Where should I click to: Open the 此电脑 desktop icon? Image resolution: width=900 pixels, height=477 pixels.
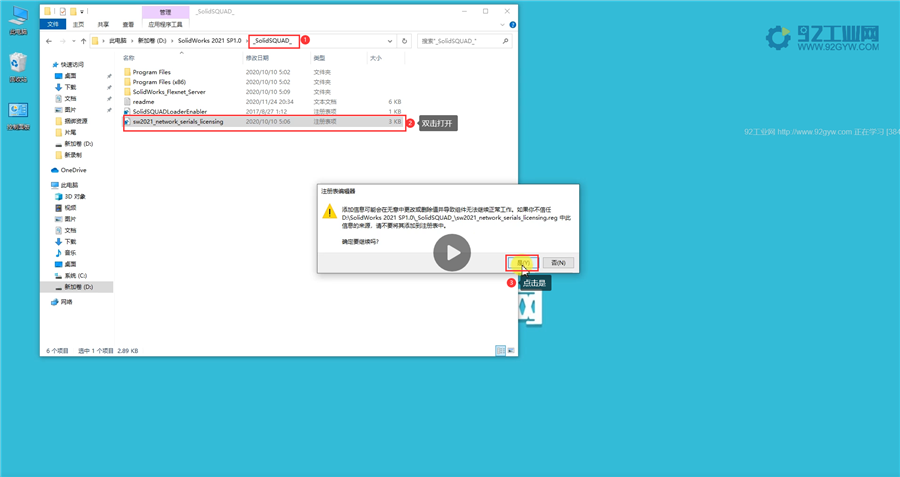(x=18, y=21)
